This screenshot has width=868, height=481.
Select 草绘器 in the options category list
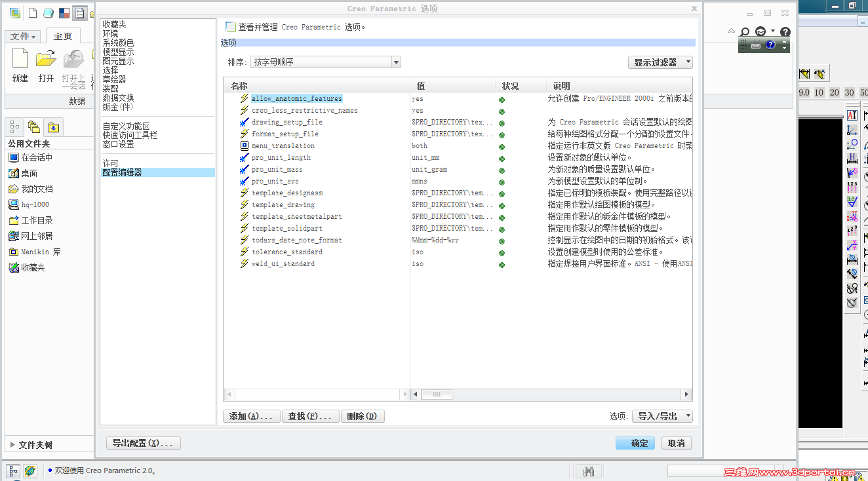114,79
